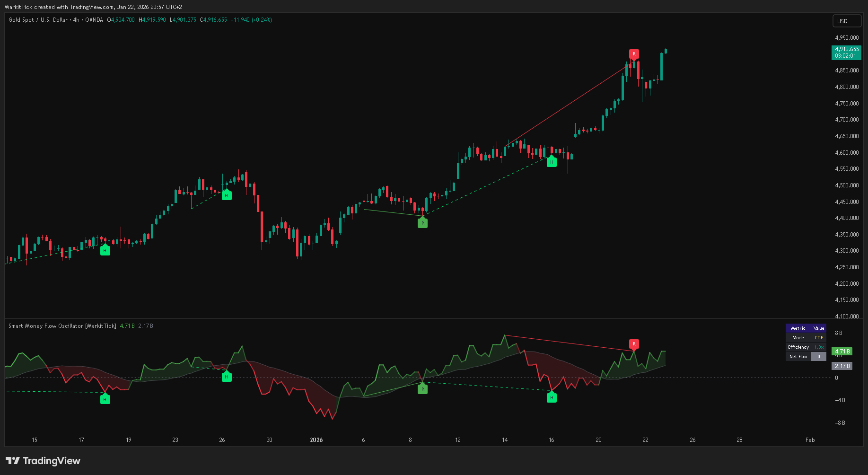
Task: Click the change value +11.940 (+0.24%)
Action: (x=251, y=20)
